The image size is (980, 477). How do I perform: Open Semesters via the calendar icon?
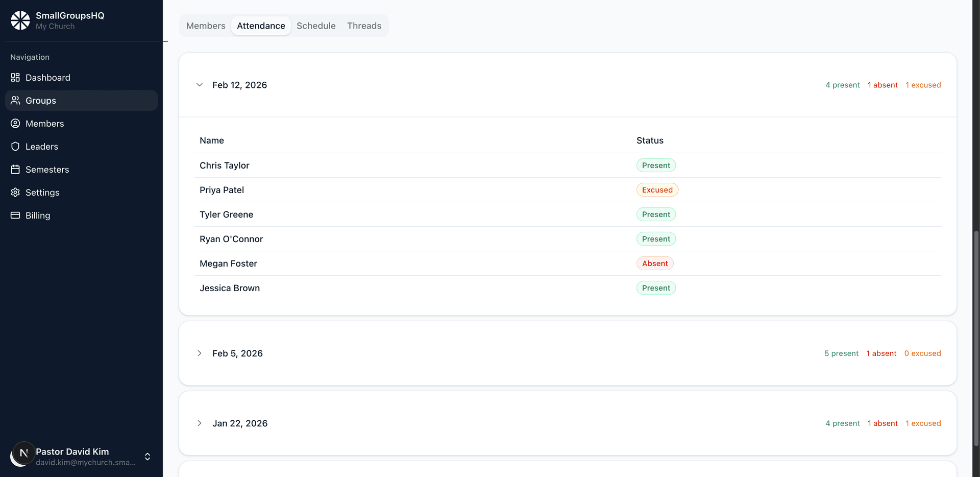tap(15, 169)
